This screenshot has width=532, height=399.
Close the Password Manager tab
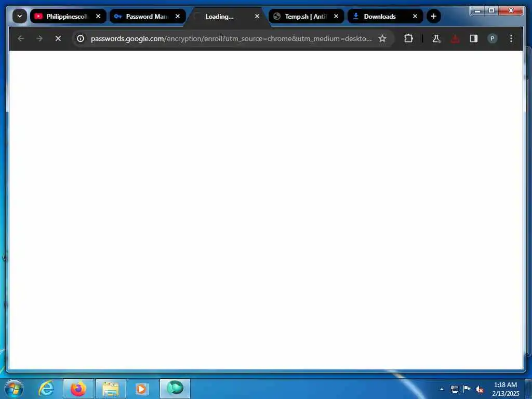pyautogui.click(x=178, y=16)
